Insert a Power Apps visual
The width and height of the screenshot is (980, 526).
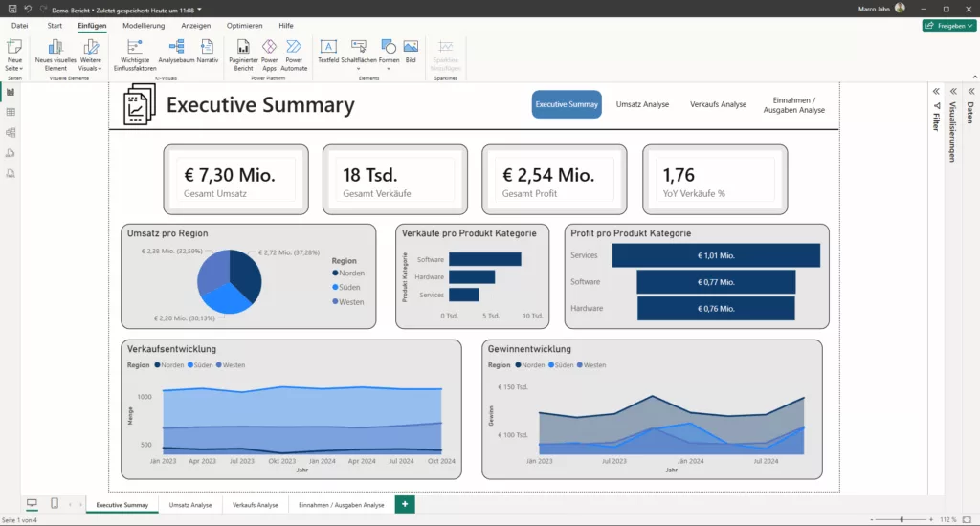269,47
